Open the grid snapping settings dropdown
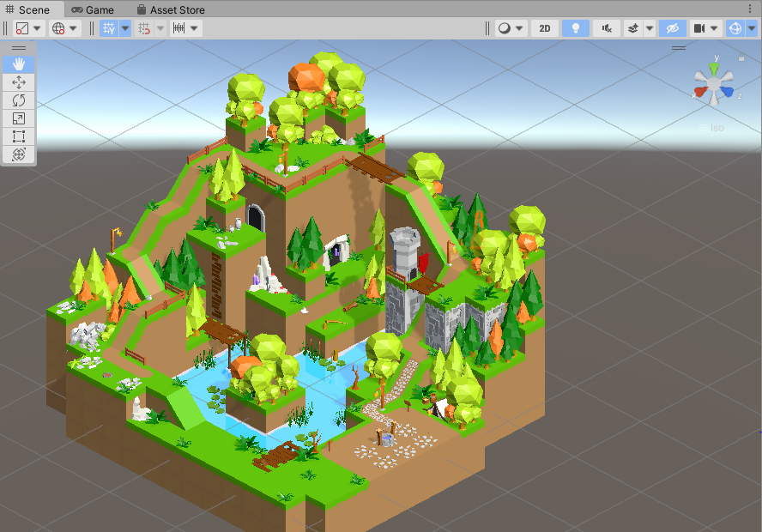The height and width of the screenshot is (532, 762). [160, 28]
